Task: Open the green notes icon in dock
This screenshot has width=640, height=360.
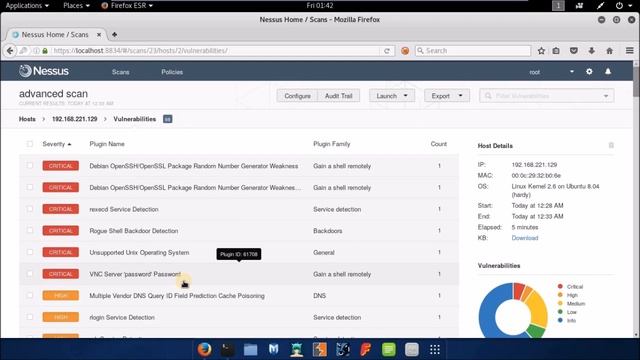Action: [389, 349]
